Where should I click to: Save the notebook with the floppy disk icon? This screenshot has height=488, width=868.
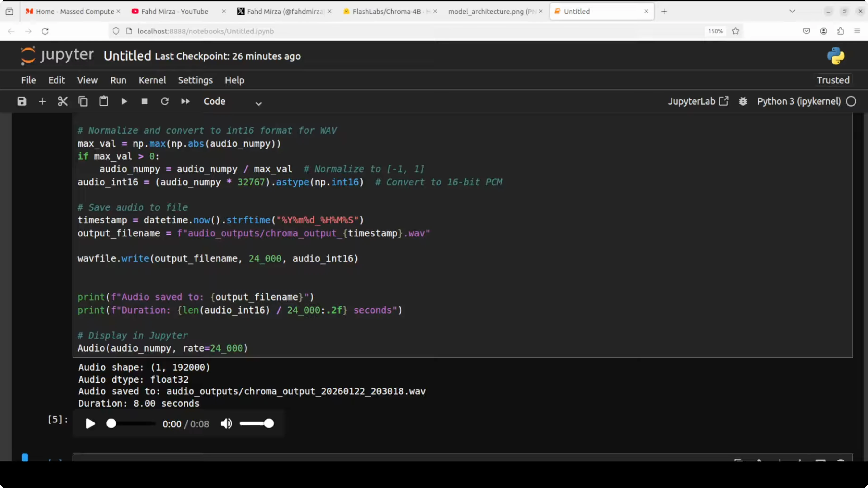22,101
